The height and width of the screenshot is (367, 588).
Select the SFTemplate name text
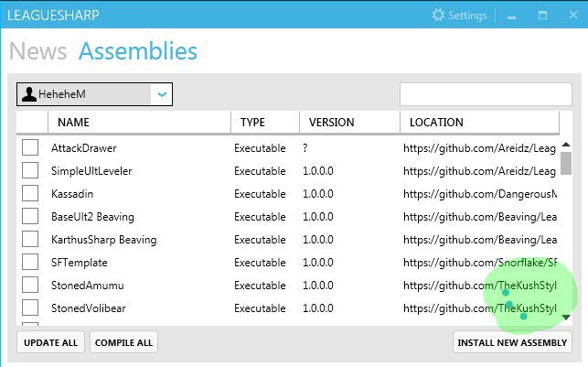[x=80, y=263]
